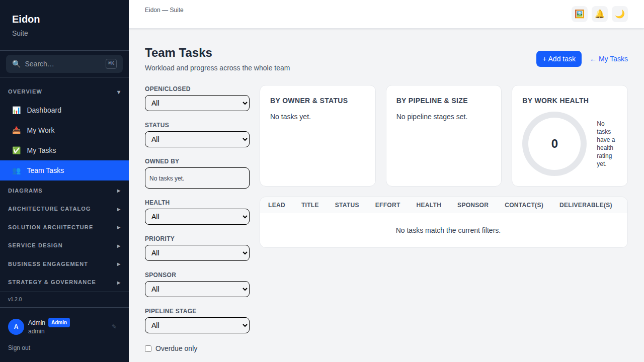Open My Tasks in sidebar

coord(64,150)
